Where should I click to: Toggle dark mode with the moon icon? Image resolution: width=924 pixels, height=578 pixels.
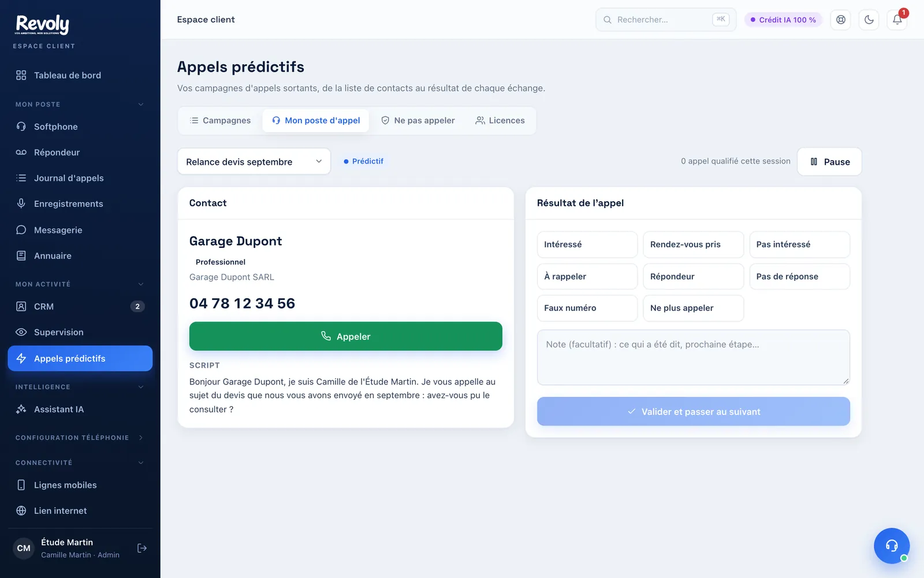click(x=869, y=20)
